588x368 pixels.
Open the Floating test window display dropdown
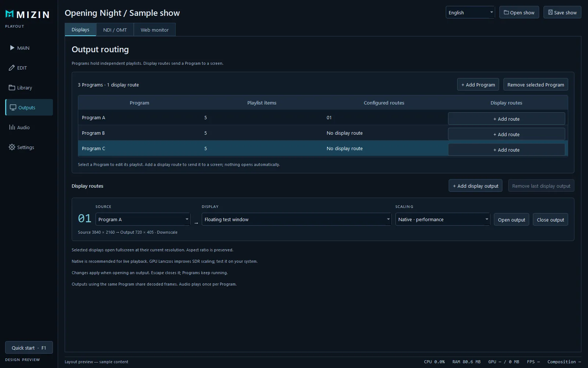pos(297,219)
